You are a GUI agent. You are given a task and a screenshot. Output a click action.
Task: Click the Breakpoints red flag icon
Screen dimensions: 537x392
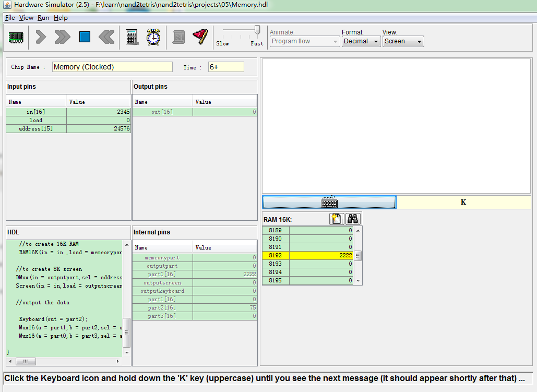click(x=200, y=37)
